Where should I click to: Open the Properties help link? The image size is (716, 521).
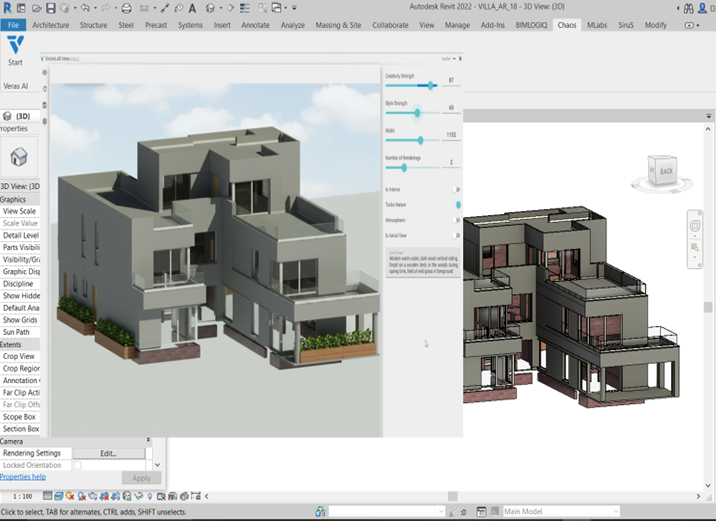(x=23, y=477)
